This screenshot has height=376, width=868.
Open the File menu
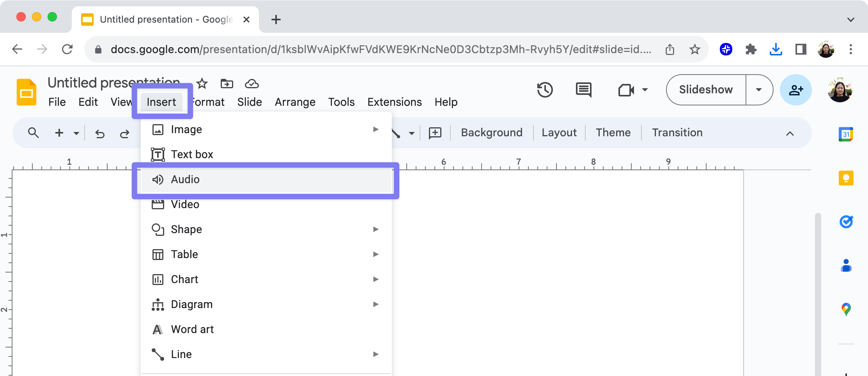[x=57, y=102]
